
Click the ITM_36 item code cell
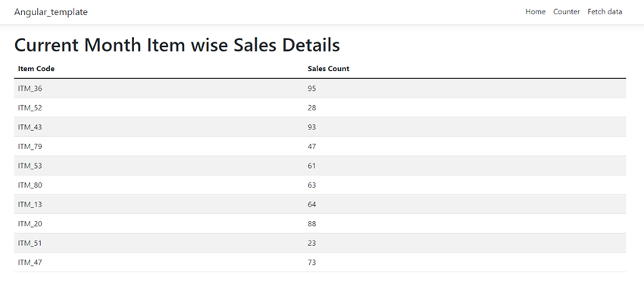tap(30, 89)
